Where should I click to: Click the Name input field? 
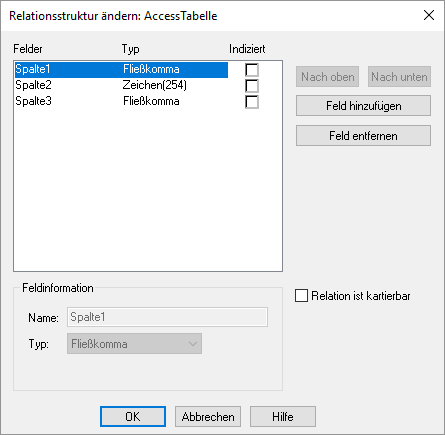pos(167,317)
